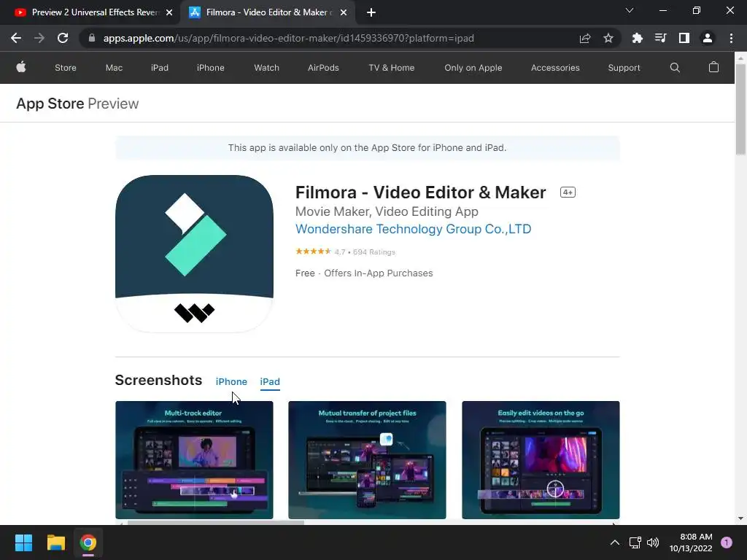This screenshot has width=747, height=560.
Task: Open a new tab with the plus button
Action: click(371, 13)
